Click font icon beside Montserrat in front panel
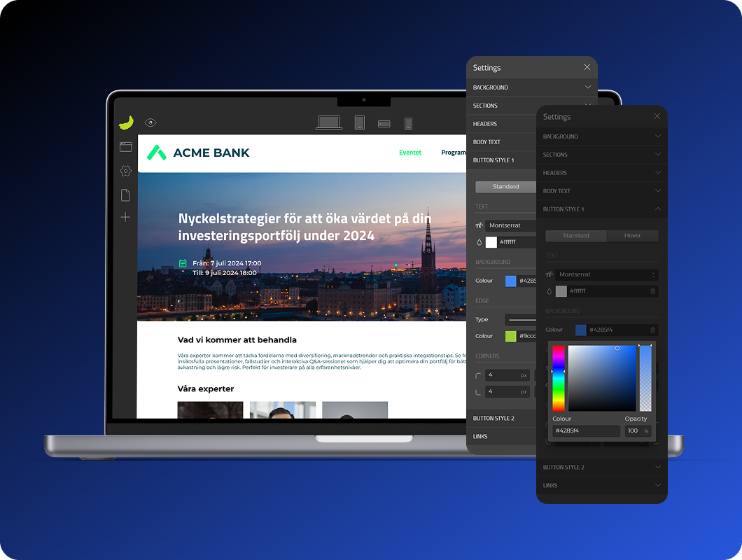Screen dimensions: 742x560 549,274
